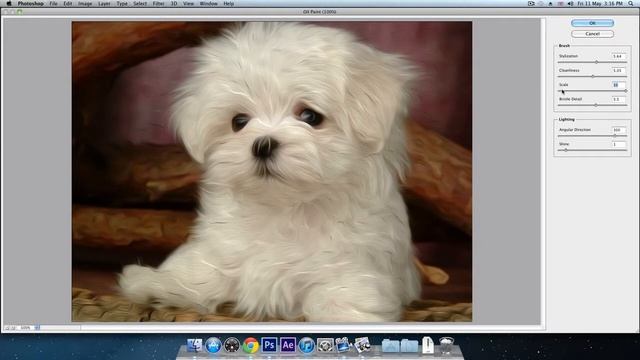This screenshot has width=640, height=360.
Task: Open iTunes from the dock
Action: coord(307,345)
